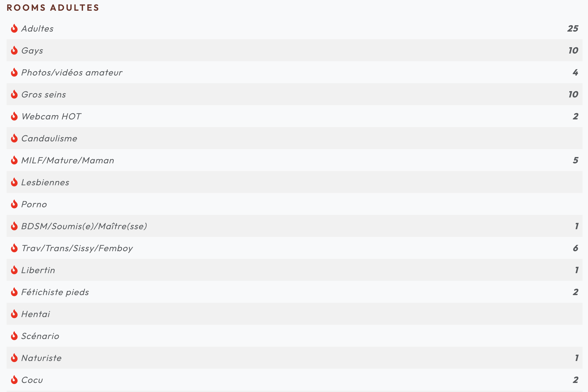Click the flame icon next to BDSM/Soumis(e)/Maître(sse)
Screen dimensions: 588x392
[13, 226]
